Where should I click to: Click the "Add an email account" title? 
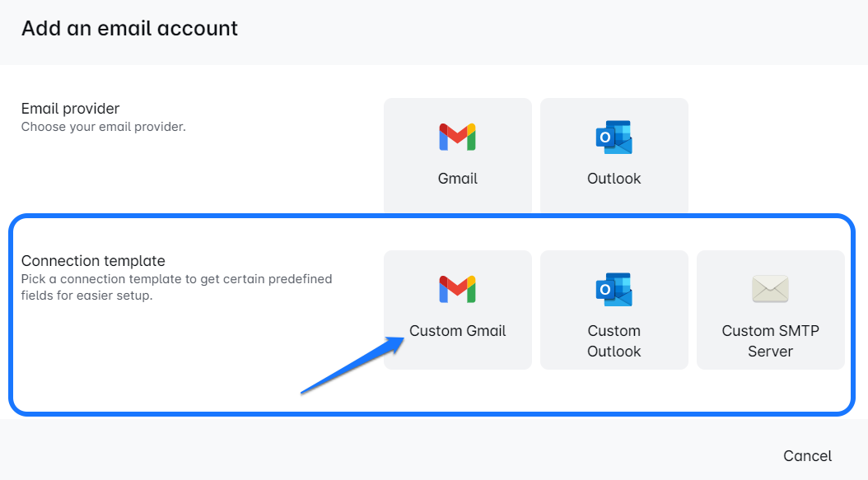click(x=128, y=28)
